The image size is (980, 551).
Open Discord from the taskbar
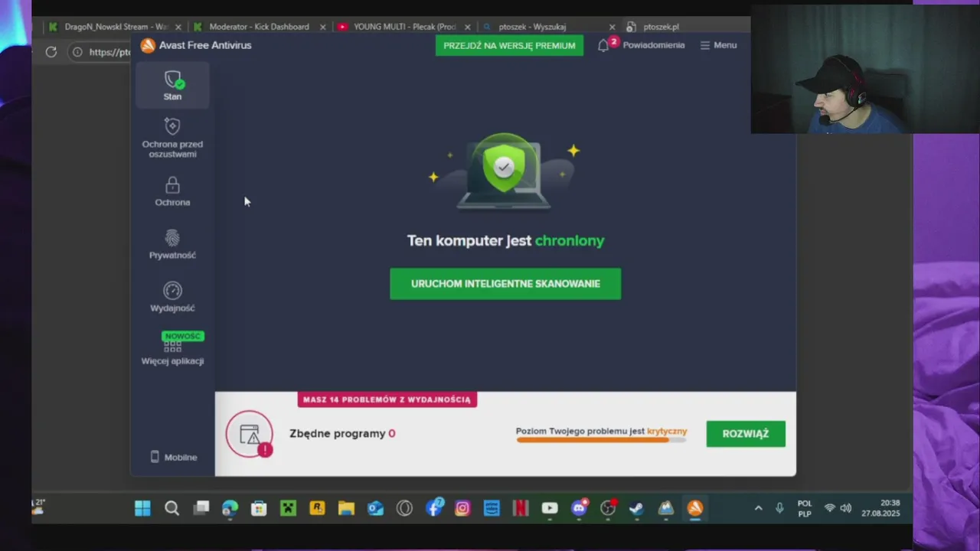(579, 508)
